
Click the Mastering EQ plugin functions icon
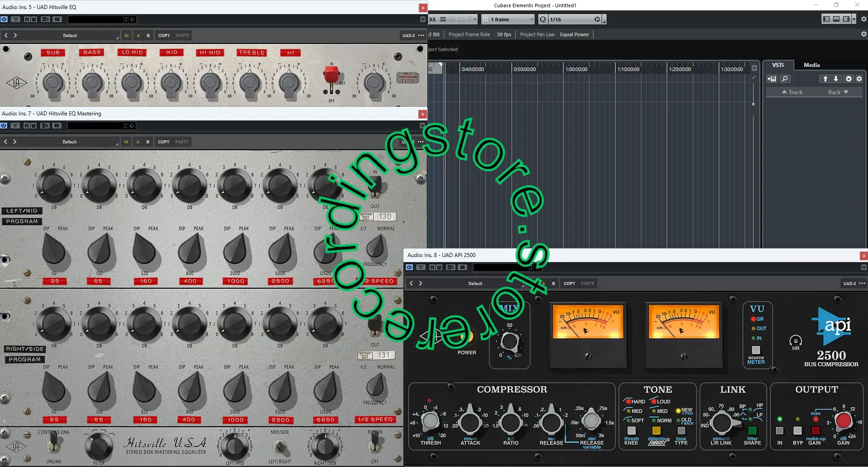57,126
